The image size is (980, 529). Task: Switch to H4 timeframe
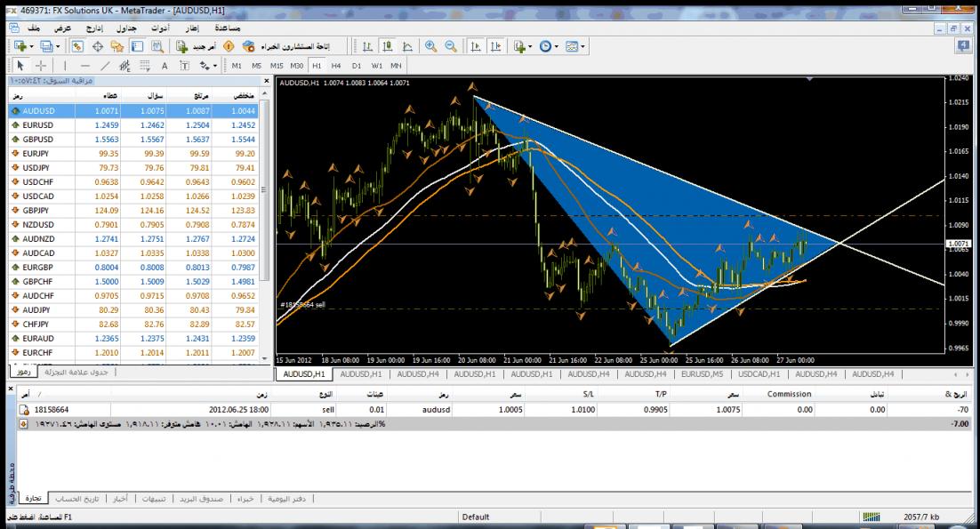pos(335,65)
